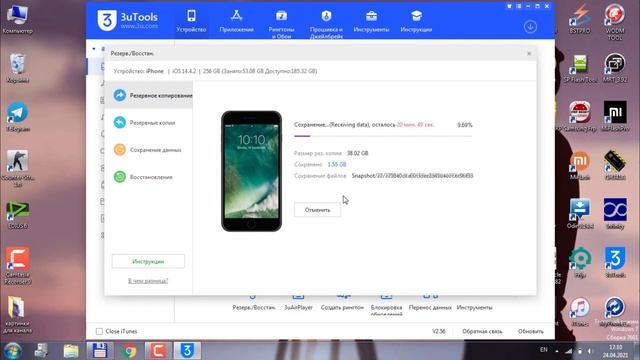Click the backup size value 38.02 GB
Viewport: 640px width, 360px height.
click(358, 153)
